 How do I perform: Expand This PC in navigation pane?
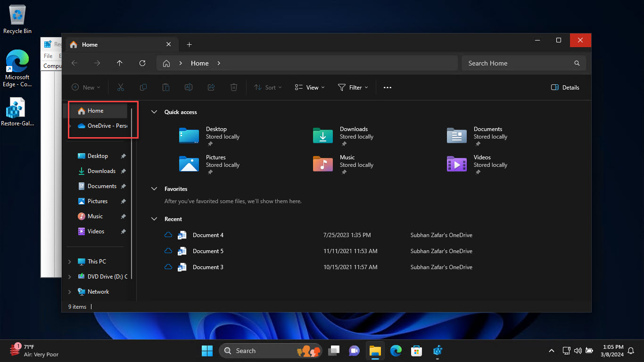(70, 262)
